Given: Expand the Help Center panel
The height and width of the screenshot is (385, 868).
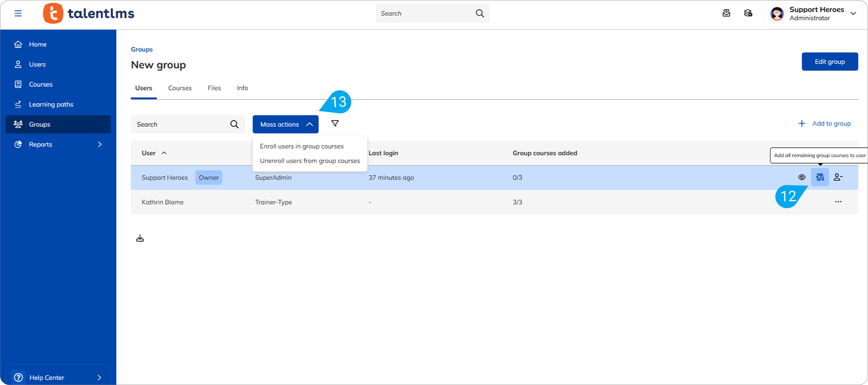Looking at the screenshot, I should [x=99, y=377].
